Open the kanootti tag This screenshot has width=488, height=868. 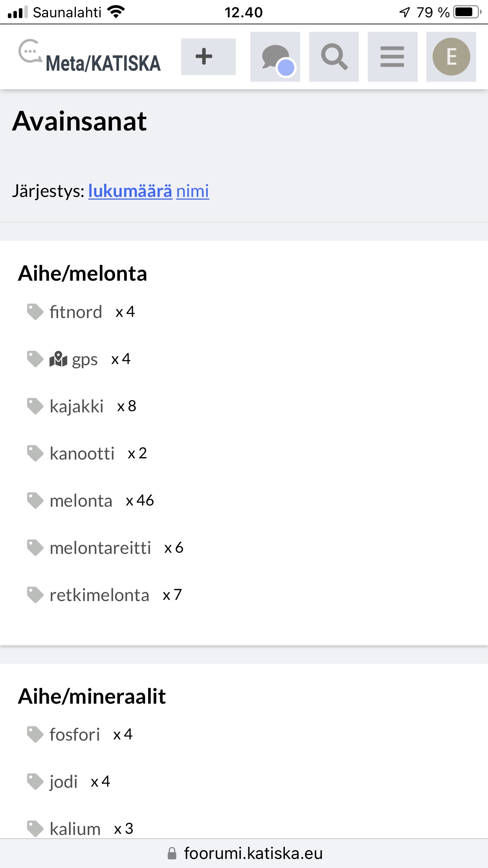click(82, 453)
